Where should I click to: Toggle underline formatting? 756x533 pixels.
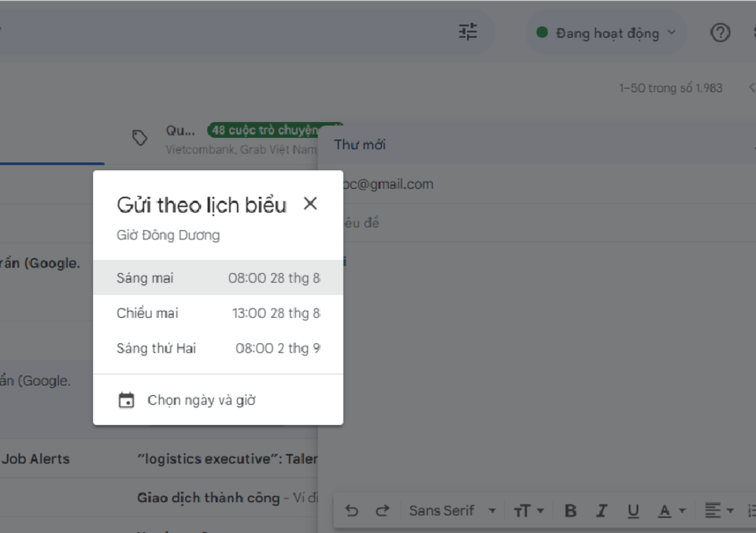click(x=633, y=511)
